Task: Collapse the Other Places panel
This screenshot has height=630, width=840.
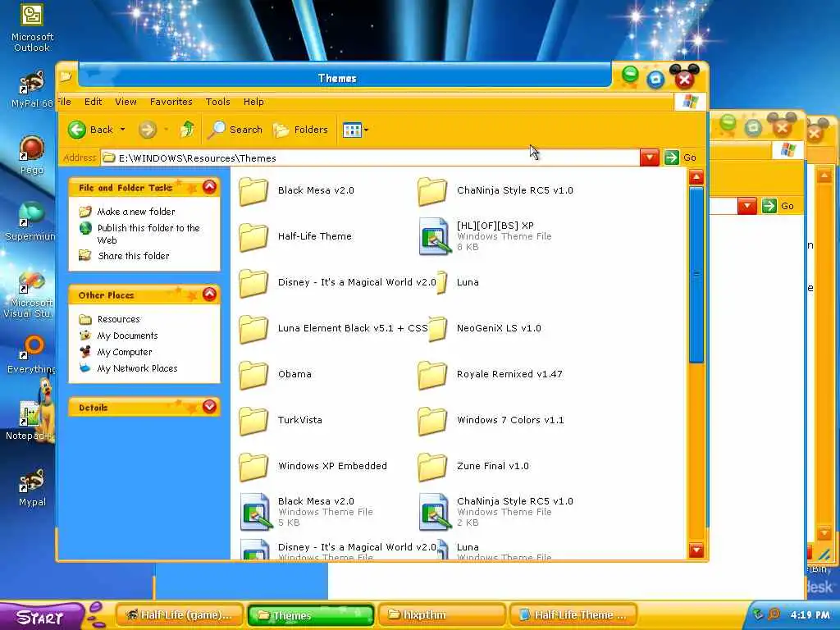Action: (209, 294)
